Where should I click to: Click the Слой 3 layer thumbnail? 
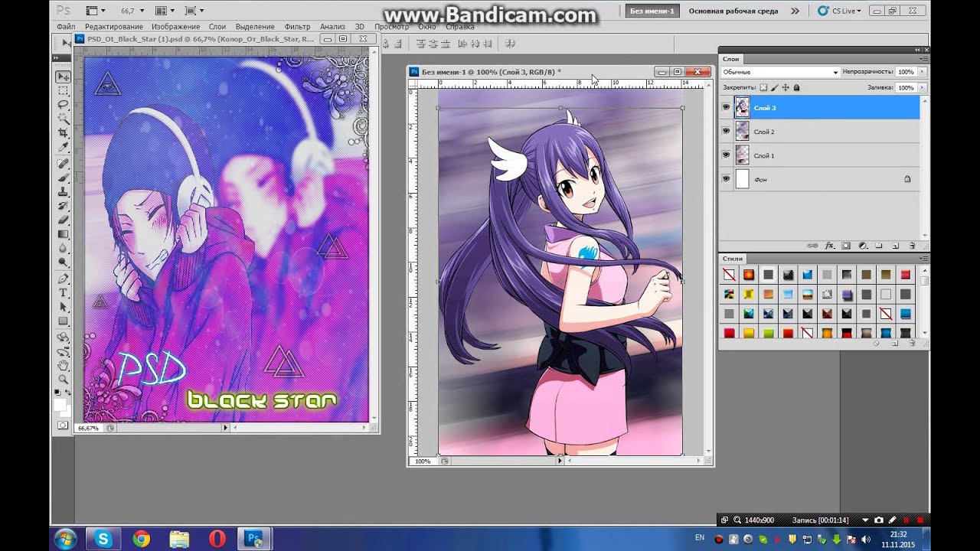pos(742,108)
